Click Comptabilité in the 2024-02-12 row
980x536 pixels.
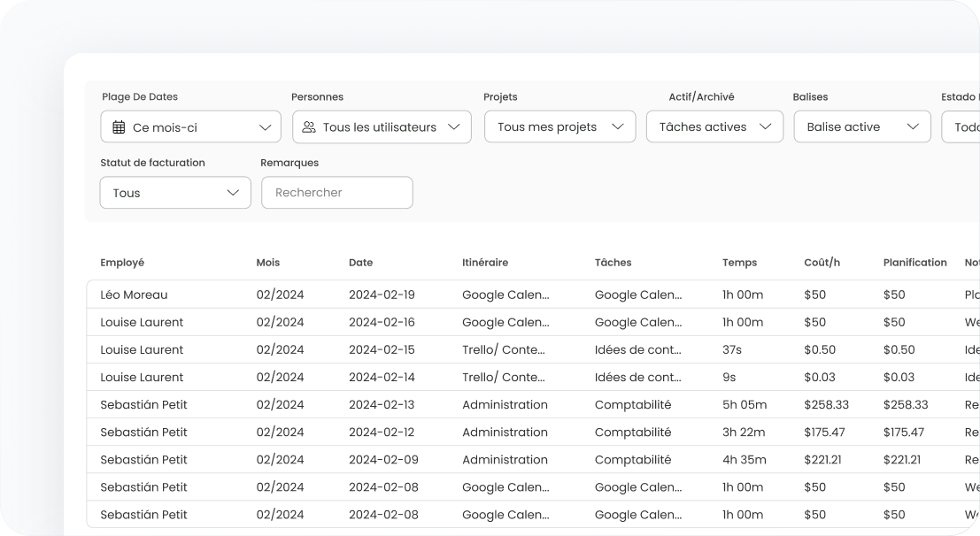click(633, 433)
